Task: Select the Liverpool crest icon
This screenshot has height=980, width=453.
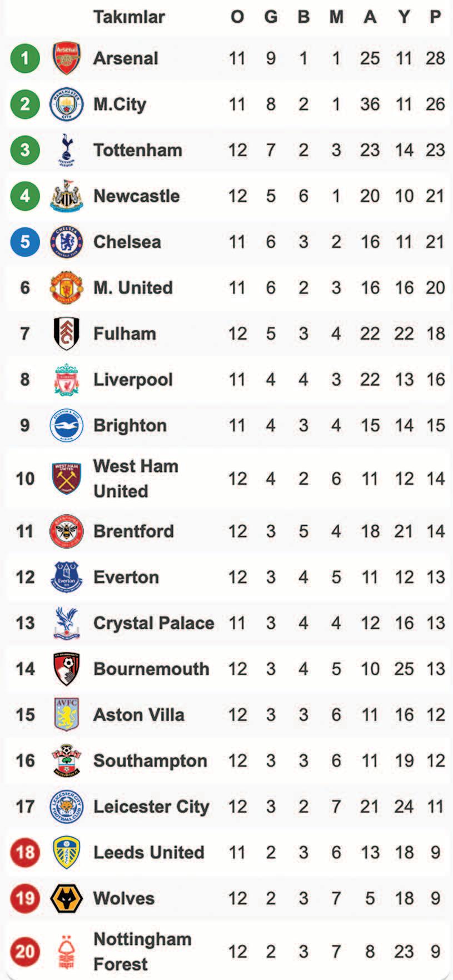Action: (x=67, y=380)
